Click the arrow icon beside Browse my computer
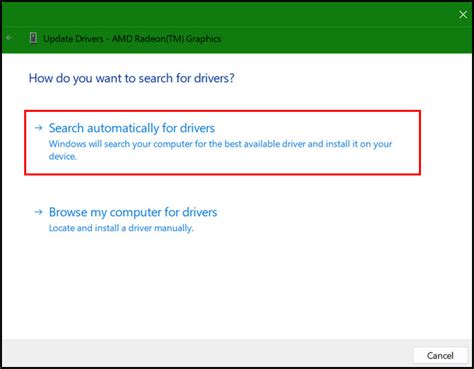Image resolution: width=474 pixels, height=369 pixels. click(x=39, y=212)
